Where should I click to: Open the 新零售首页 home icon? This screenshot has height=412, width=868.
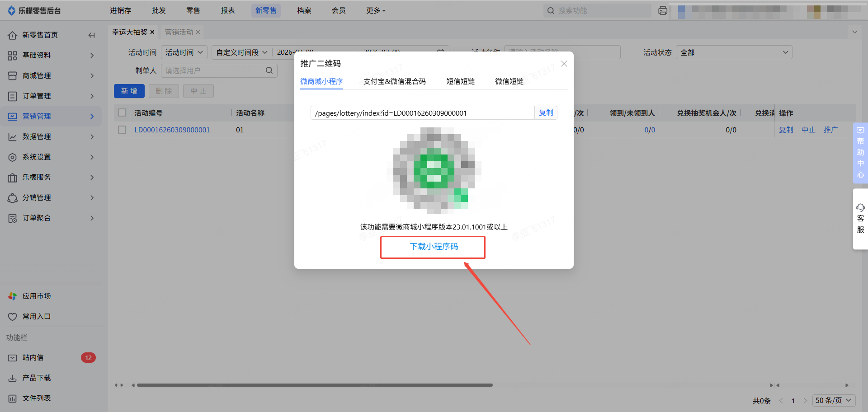(13, 35)
